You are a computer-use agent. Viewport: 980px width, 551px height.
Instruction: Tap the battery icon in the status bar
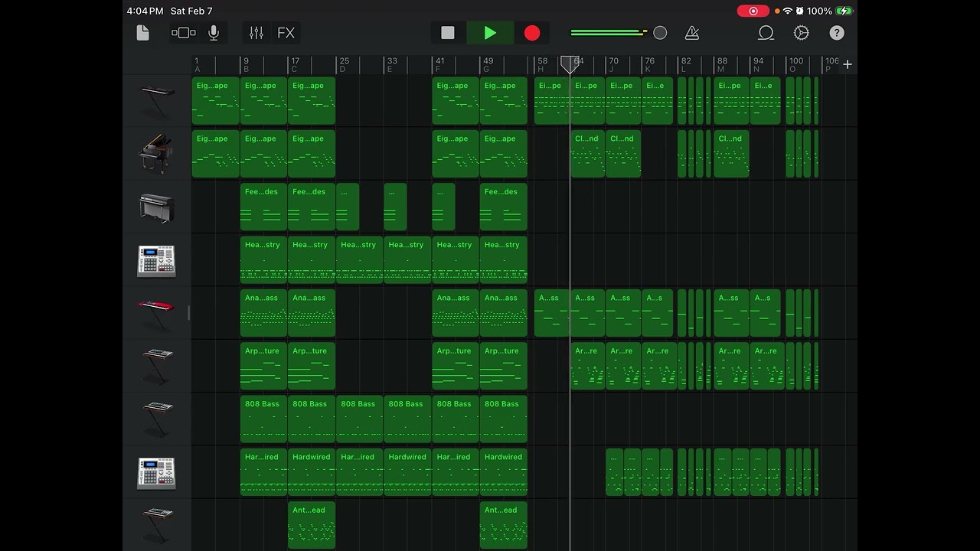[844, 11]
